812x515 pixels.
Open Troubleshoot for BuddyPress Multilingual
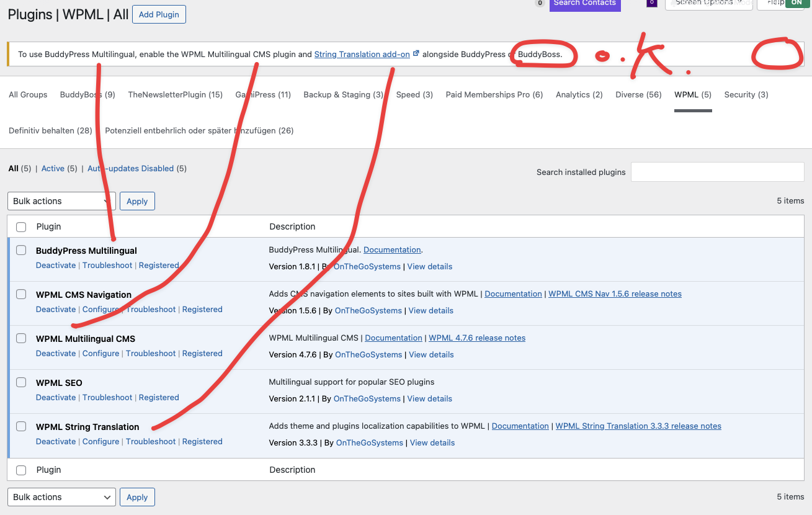pyautogui.click(x=107, y=265)
